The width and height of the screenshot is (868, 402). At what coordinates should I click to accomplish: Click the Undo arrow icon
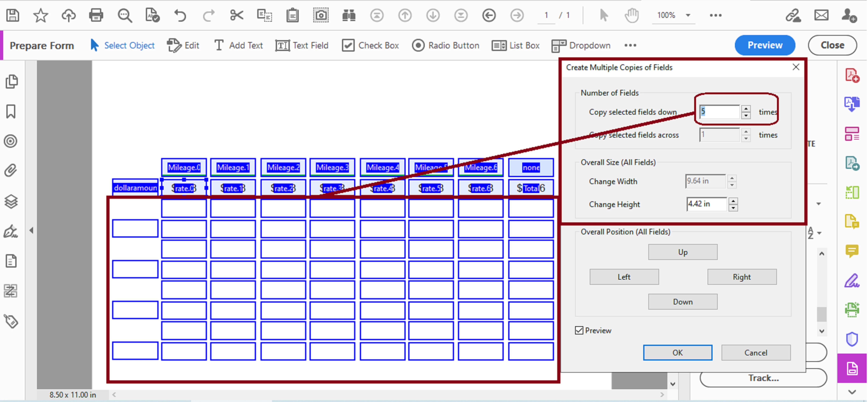tap(180, 15)
